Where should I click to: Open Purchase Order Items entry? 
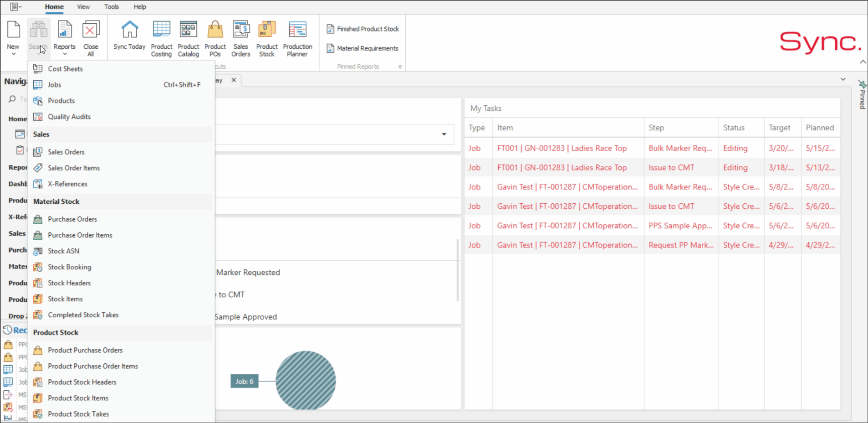121,235
